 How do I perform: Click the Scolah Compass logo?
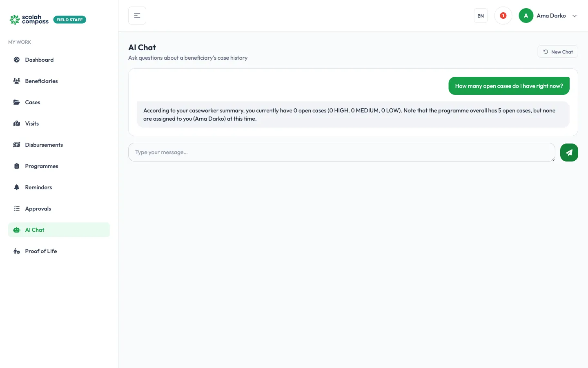[29, 19]
